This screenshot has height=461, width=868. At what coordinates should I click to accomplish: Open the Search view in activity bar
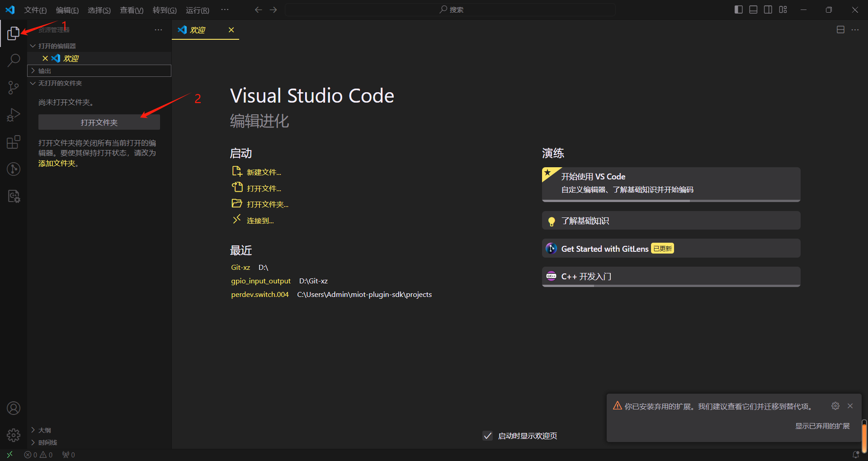14,60
